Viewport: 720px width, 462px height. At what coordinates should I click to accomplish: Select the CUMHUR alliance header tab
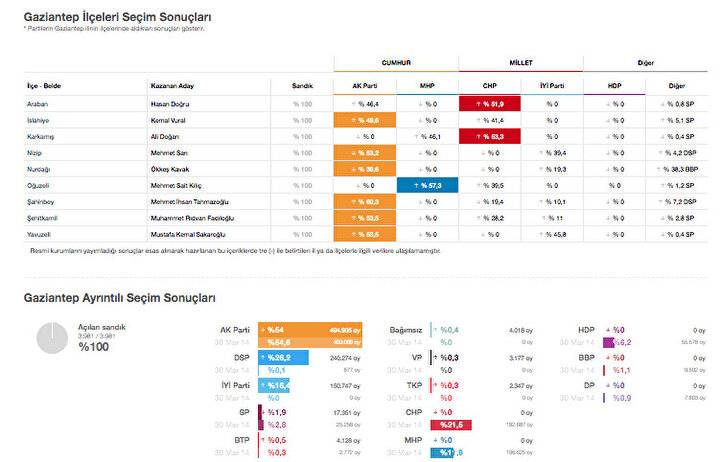(x=396, y=62)
